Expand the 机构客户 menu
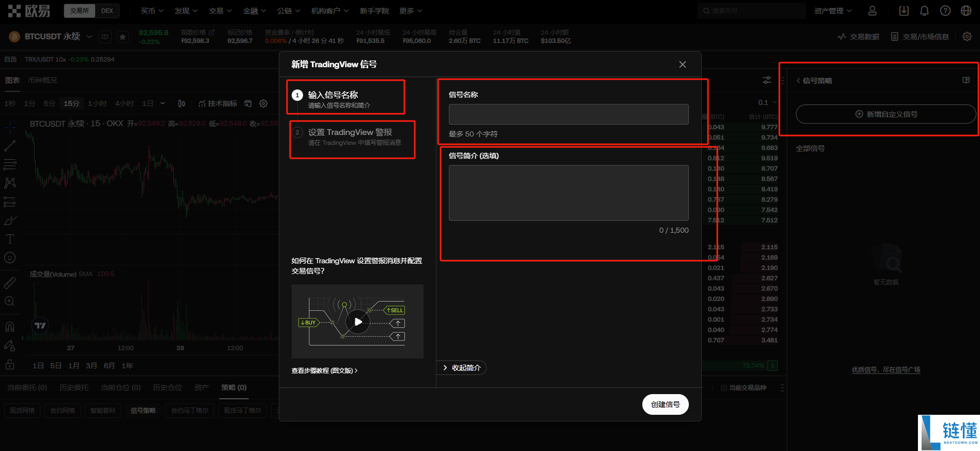Image resolution: width=980 pixels, height=451 pixels. (x=330, y=11)
